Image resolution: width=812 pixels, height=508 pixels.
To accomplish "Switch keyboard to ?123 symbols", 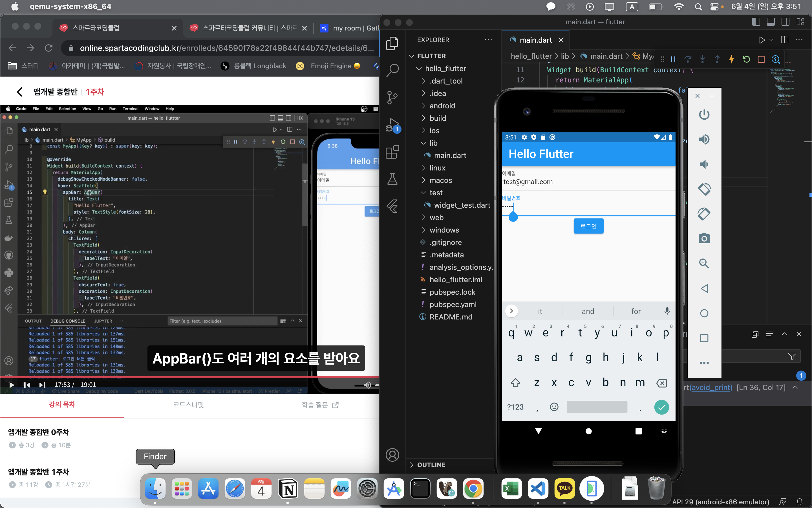I will (515, 407).
